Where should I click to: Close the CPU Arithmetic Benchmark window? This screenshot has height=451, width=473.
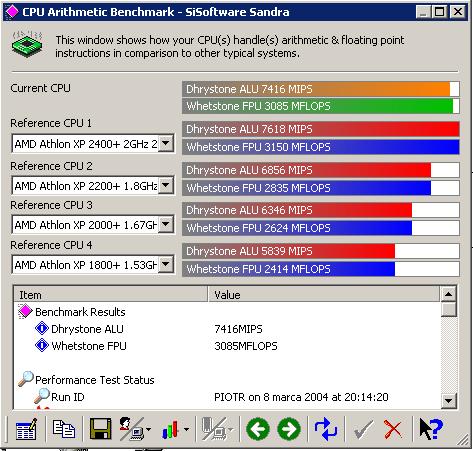[x=458, y=12]
